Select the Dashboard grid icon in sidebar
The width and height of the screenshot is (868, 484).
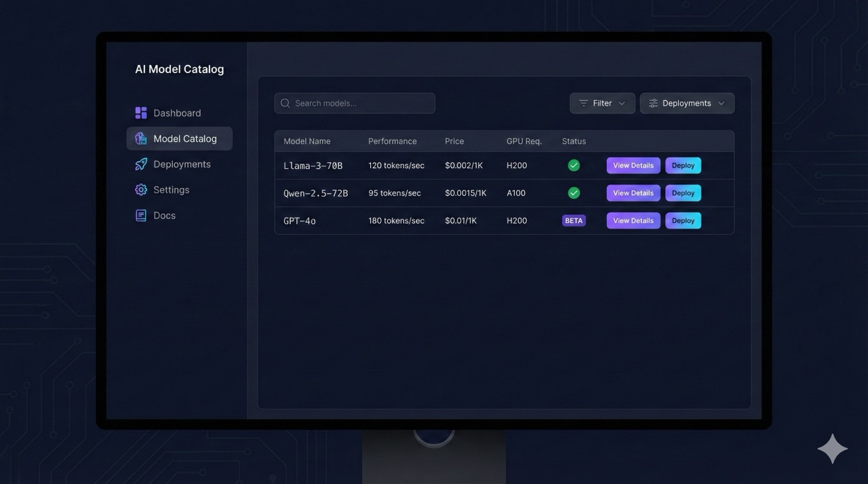(x=141, y=113)
